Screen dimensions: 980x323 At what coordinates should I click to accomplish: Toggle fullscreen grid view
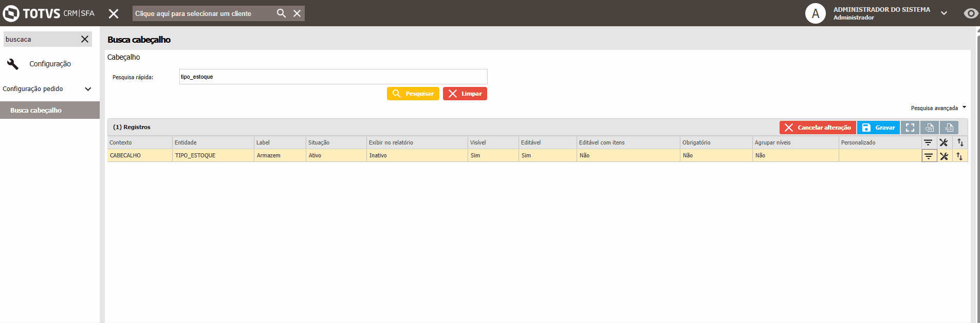[910, 128]
